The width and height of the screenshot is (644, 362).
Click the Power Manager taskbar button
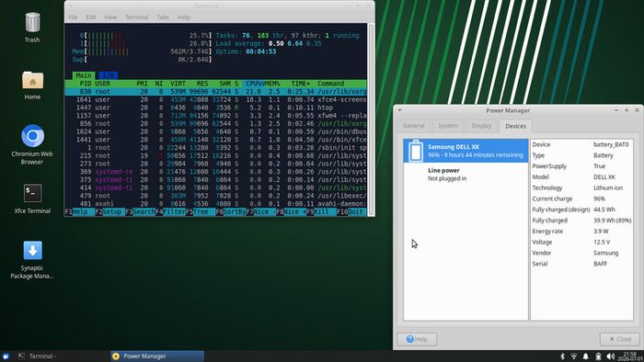pyautogui.click(x=157, y=356)
